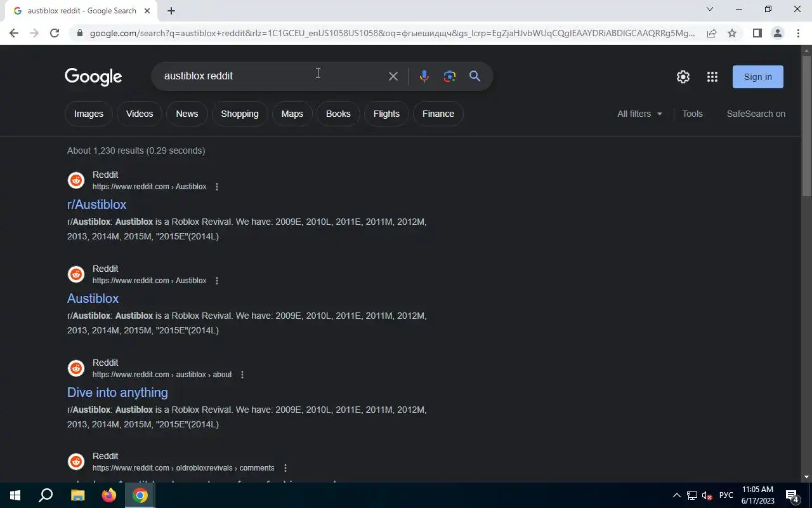
Task: Switch to Images results
Action: 89,114
